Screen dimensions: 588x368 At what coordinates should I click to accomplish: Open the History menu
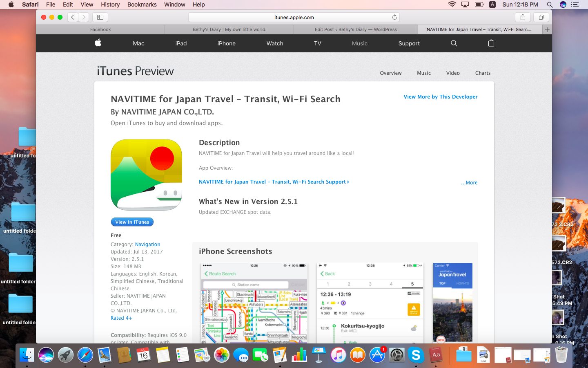click(110, 4)
